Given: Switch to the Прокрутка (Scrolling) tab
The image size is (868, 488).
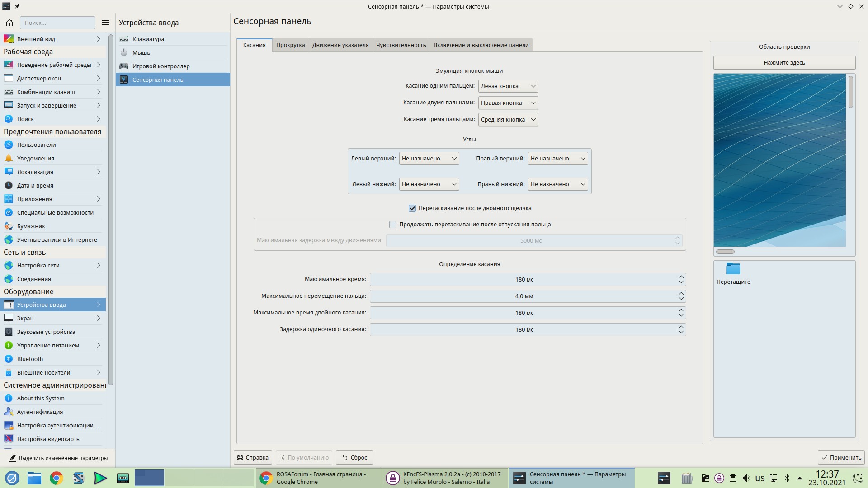Looking at the screenshot, I should coord(290,45).
